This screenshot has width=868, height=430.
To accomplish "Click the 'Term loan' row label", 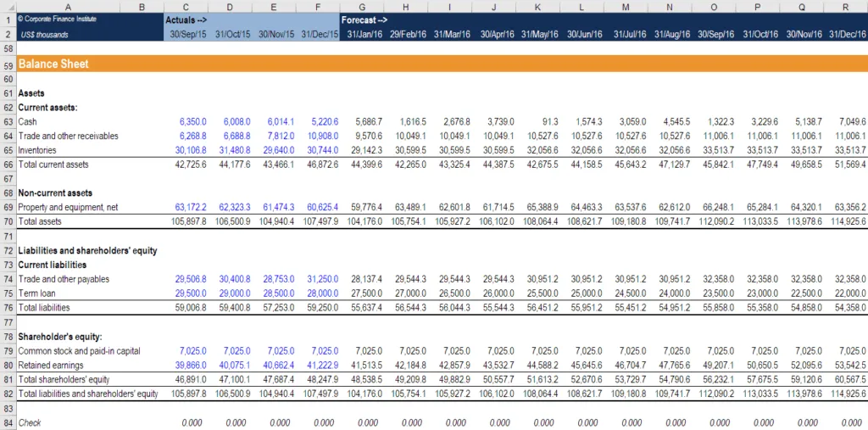I will (37, 293).
